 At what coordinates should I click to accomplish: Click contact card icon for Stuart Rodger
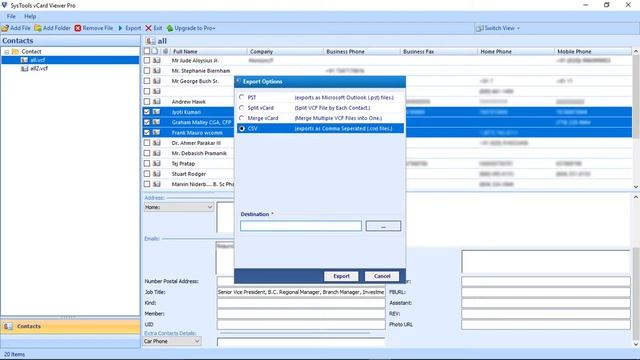(x=157, y=174)
